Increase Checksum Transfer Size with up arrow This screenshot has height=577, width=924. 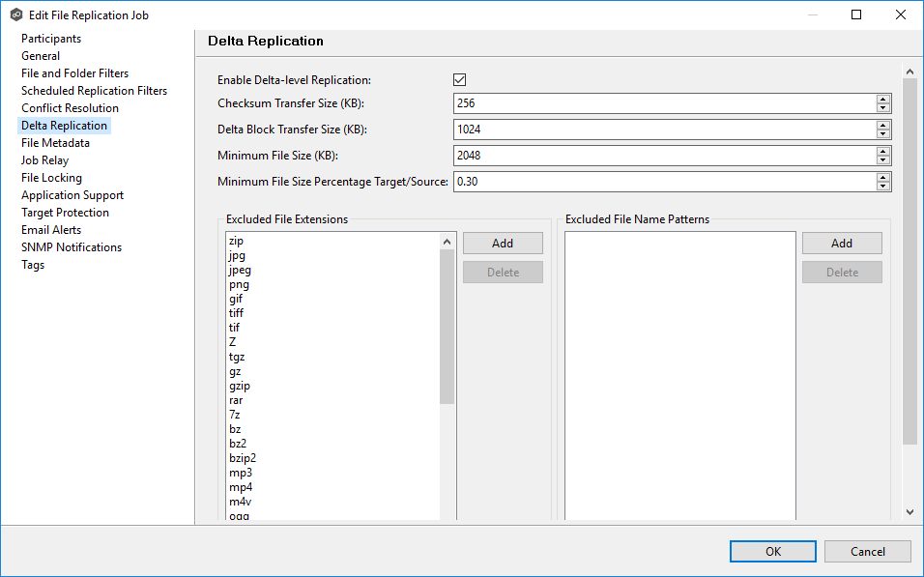883,100
